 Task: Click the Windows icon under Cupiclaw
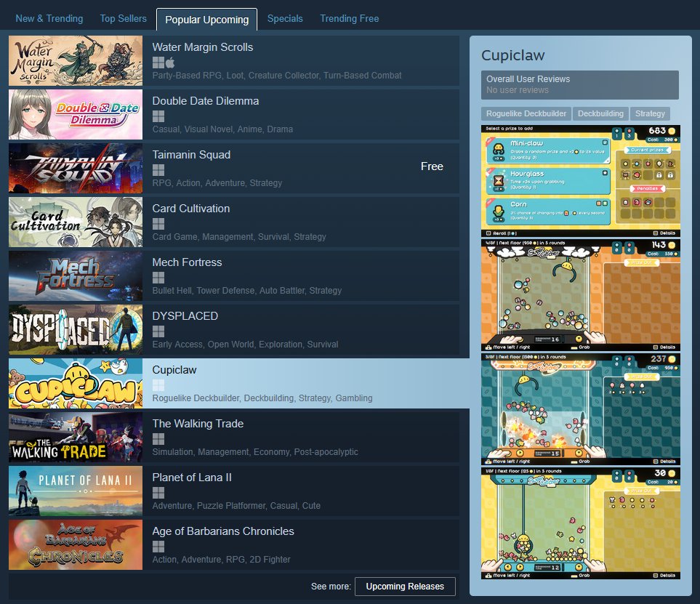pos(158,385)
